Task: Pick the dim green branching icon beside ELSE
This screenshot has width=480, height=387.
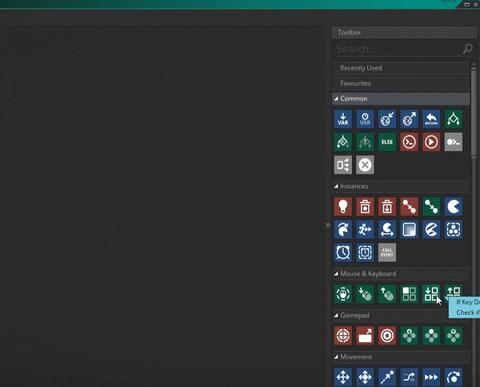Action: (x=365, y=142)
